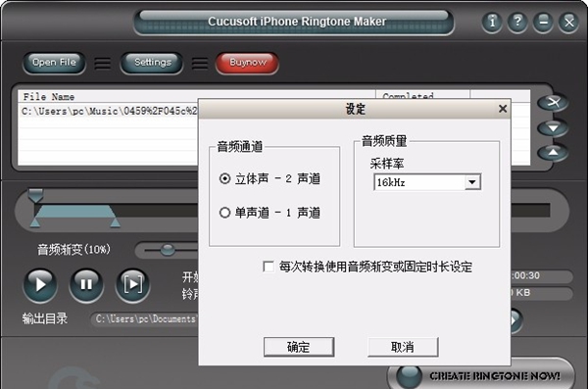Click 确定 to confirm settings

(x=299, y=347)
